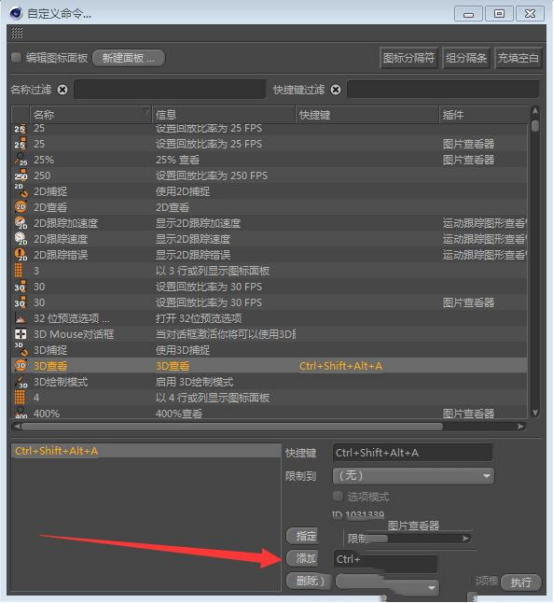Click the 充填空白 button
This screenshot has height=603, width=554.
[x=518, y=58]
